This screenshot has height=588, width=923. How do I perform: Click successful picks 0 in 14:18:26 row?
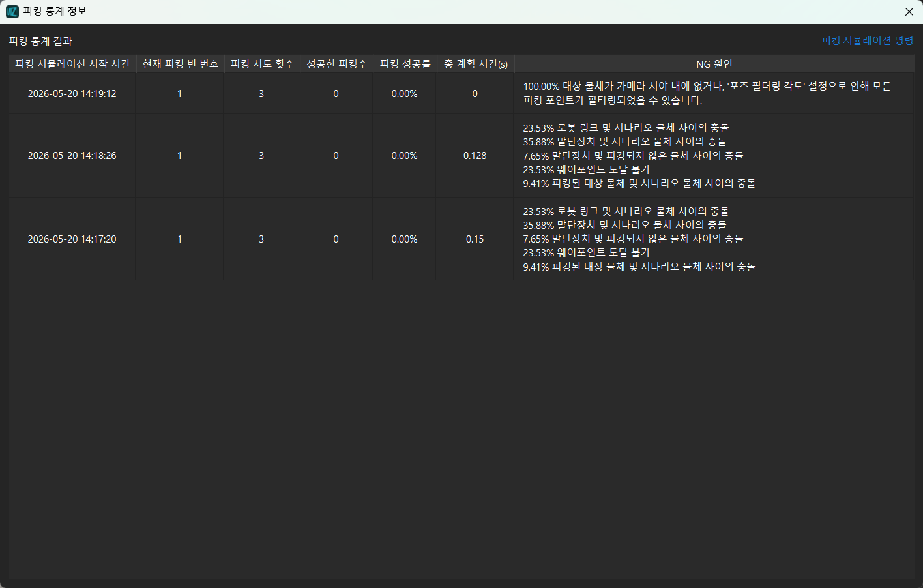(336, 156)
